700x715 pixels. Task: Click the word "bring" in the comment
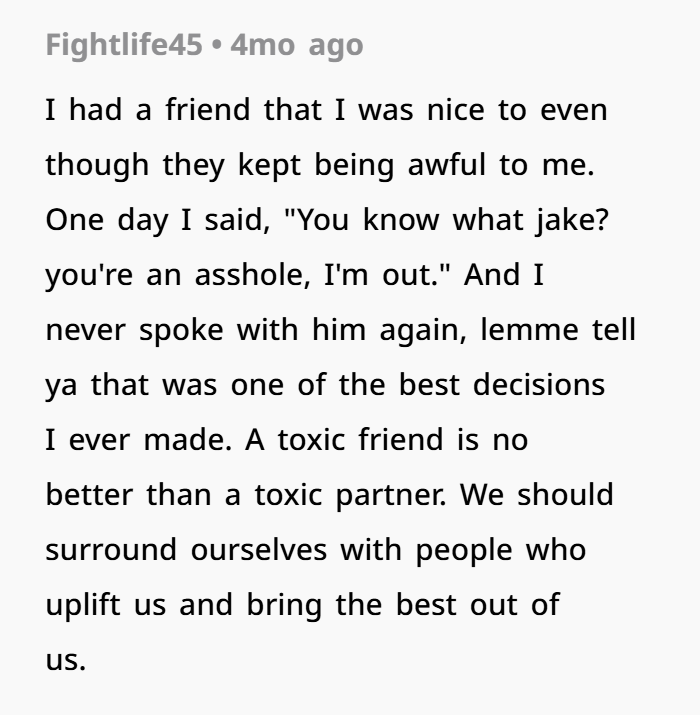coord(284,606)
